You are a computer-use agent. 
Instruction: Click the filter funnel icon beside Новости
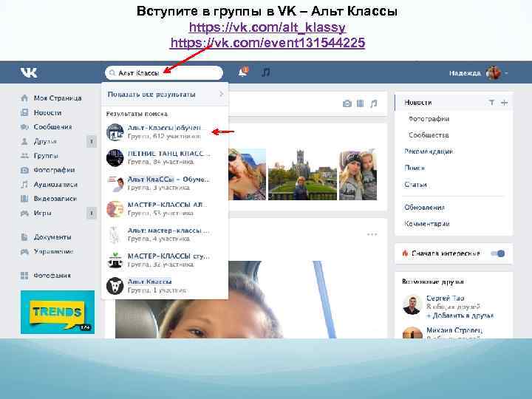(491, 103)
